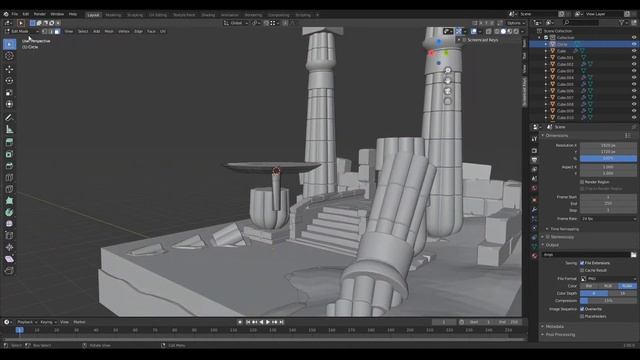640x360 pixels.
Task: Switch to the Modeling workspace tab
Action: coord(113,15)
